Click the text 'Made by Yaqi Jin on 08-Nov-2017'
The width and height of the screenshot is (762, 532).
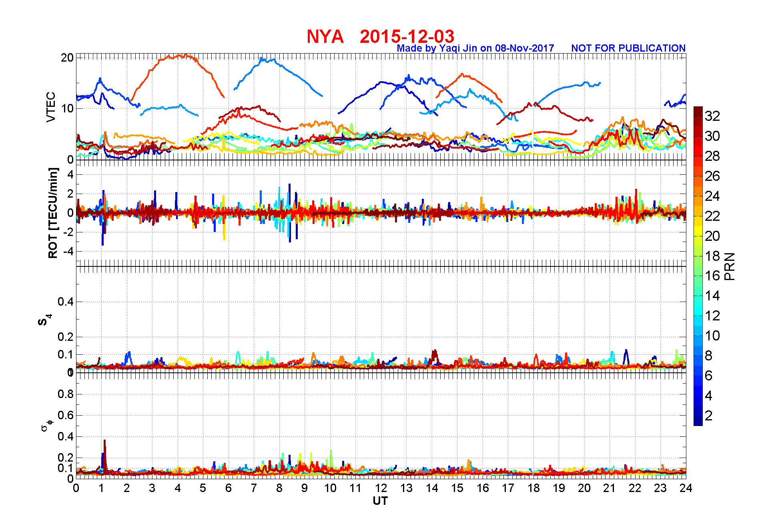click(x=475, y=48)
